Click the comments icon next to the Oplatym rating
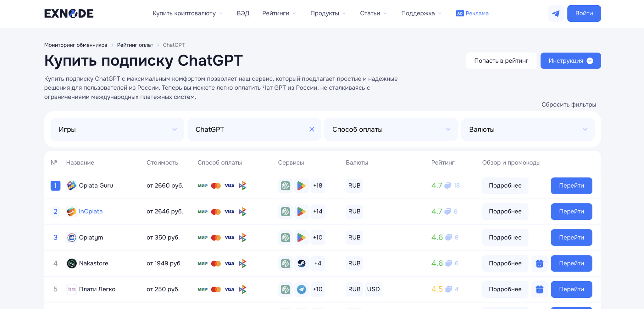The width and height of the screenshot is (644, 309). point(449,238)
